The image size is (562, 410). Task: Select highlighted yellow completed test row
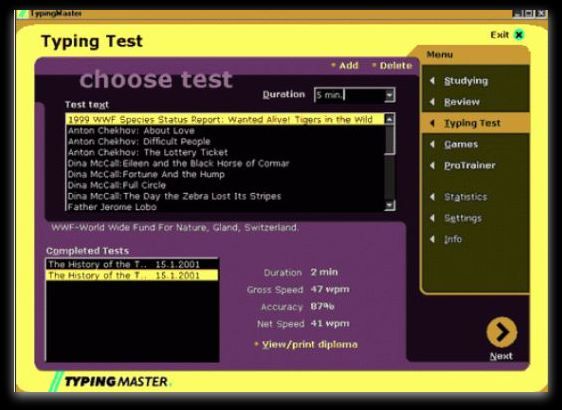[x=132, y=275]
